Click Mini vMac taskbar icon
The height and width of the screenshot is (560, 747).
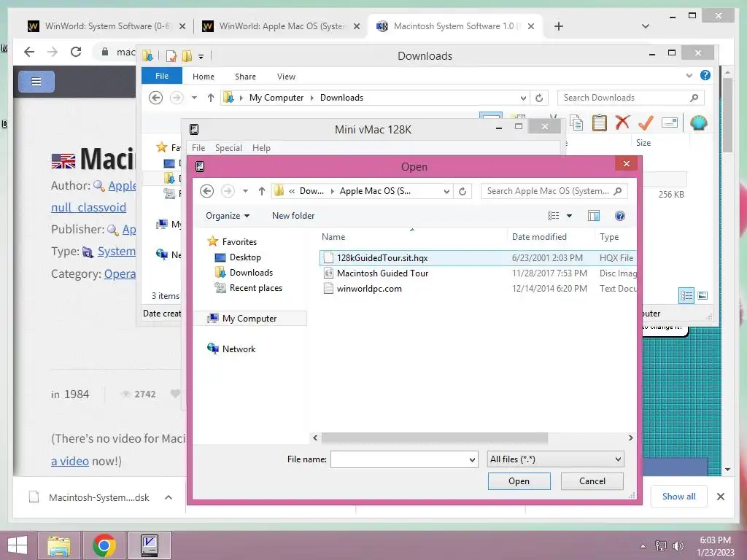[x=150, y=545]
